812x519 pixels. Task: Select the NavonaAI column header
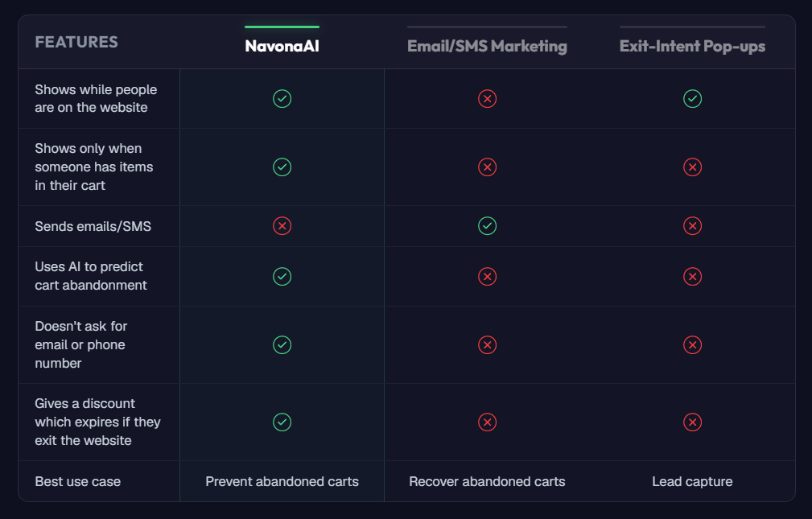click(x=282, y=46)
